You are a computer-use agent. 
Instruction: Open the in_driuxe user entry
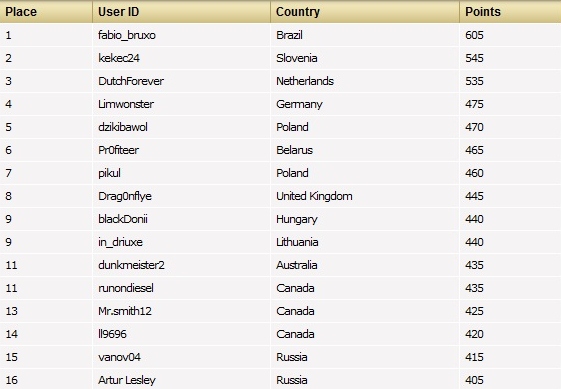(120, 242)
